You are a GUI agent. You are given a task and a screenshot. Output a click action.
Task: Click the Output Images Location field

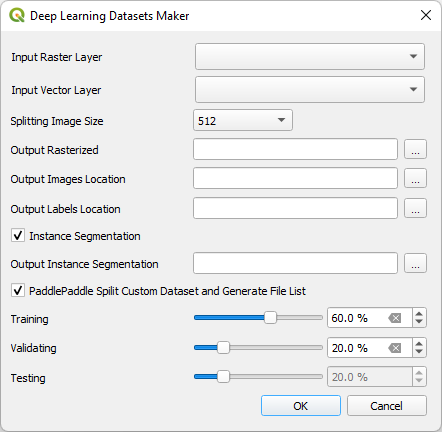tap(295, 178)
